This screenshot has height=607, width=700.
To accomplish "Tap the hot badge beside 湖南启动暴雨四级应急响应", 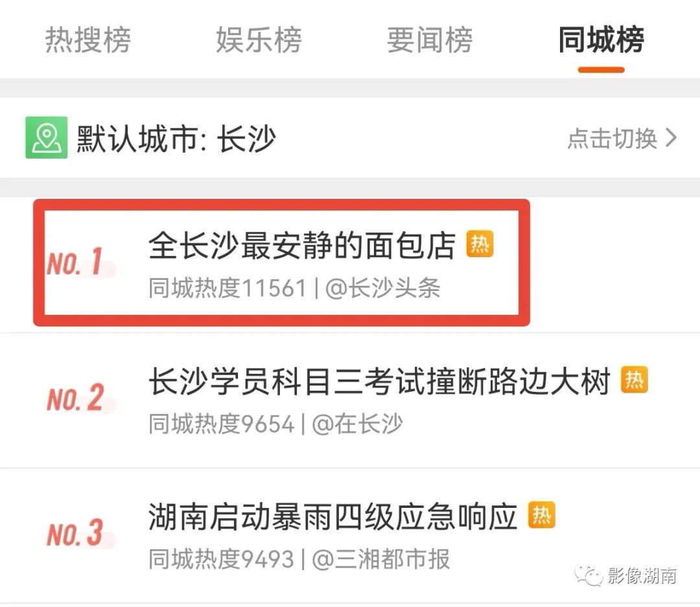I will [x=541, y=514].
